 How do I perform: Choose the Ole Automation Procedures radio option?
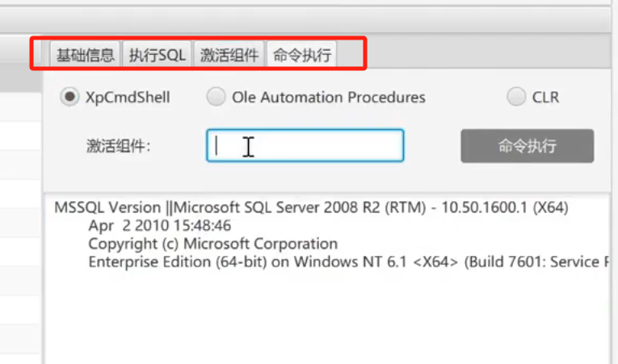(216, 97)
